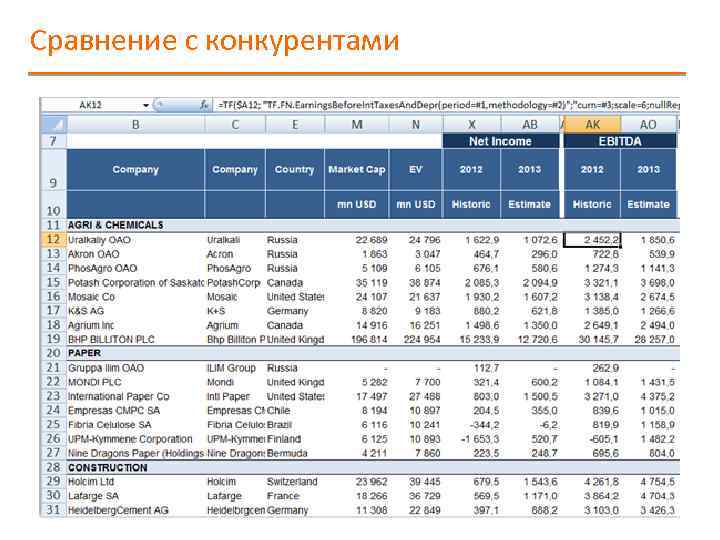720x540 pixels.
Task: Select column N header
Action: click(416, 124)
